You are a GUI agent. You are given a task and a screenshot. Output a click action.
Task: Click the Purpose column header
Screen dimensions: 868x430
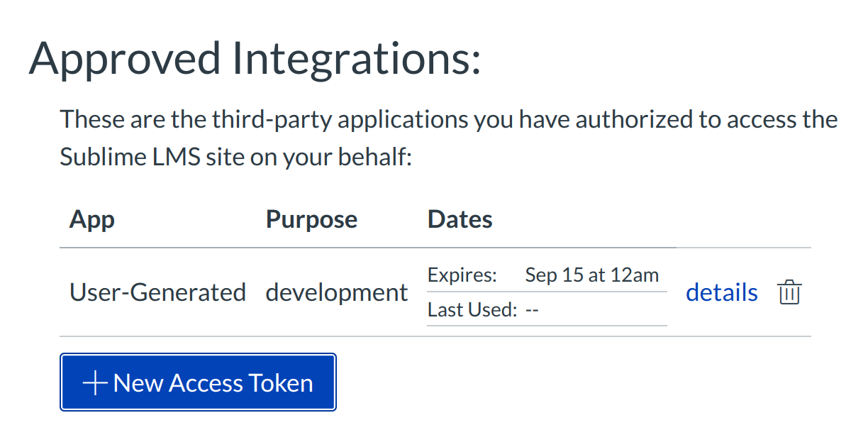[x=311, y=219]
